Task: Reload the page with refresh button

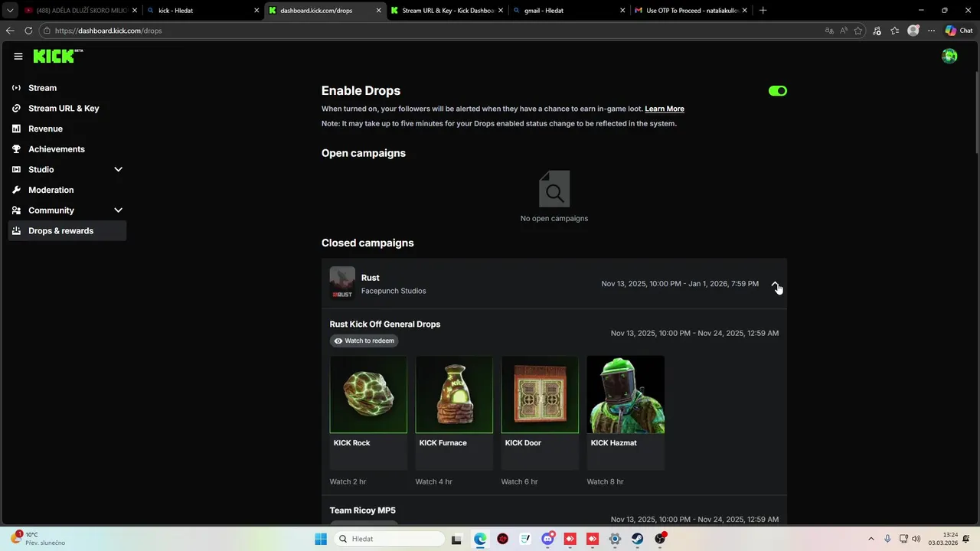Action: pyautogui.click(x=28, y=31)
